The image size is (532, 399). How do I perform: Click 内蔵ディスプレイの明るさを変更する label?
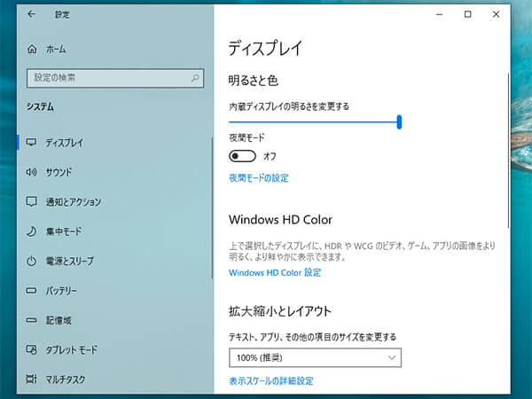click(289, 106)
